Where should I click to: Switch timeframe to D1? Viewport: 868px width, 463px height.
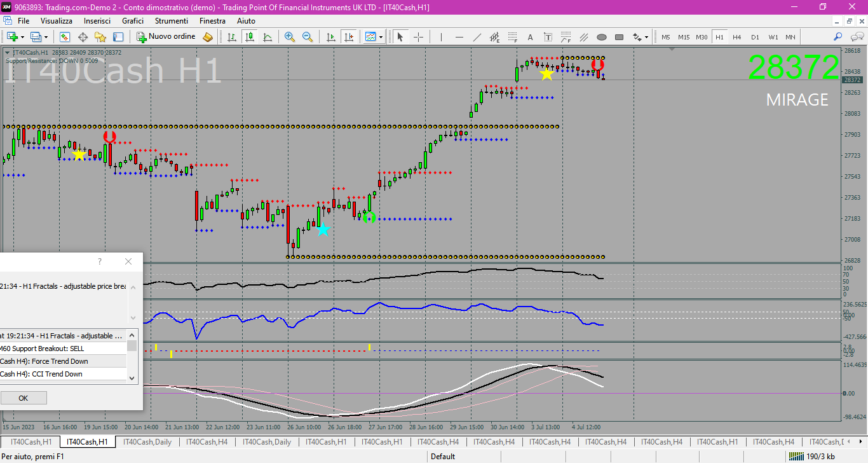(755, 37)
